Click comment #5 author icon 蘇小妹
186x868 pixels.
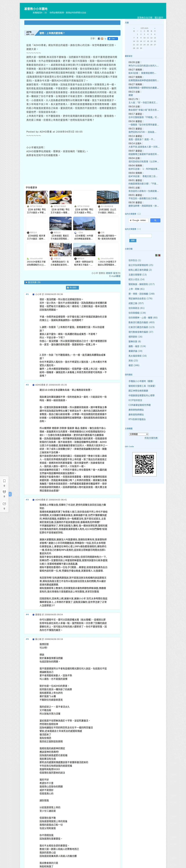(33, 639)
